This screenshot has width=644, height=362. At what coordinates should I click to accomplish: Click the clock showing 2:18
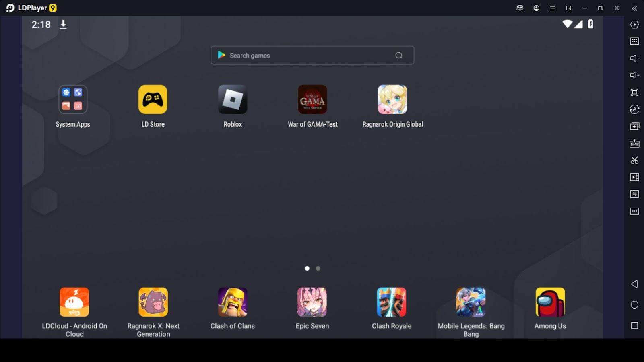tap(41, 25)
